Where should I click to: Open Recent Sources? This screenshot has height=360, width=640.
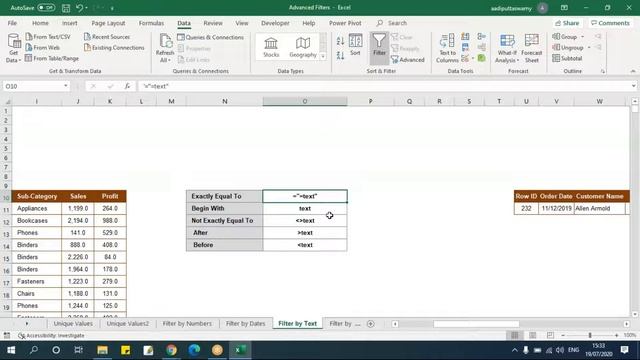[x=107, y=37]
